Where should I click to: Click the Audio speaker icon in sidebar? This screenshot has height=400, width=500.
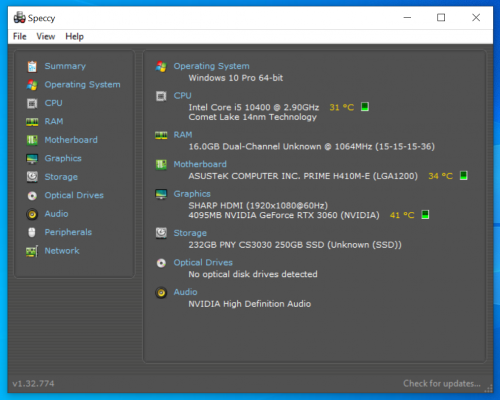click(x=32, y=214)
